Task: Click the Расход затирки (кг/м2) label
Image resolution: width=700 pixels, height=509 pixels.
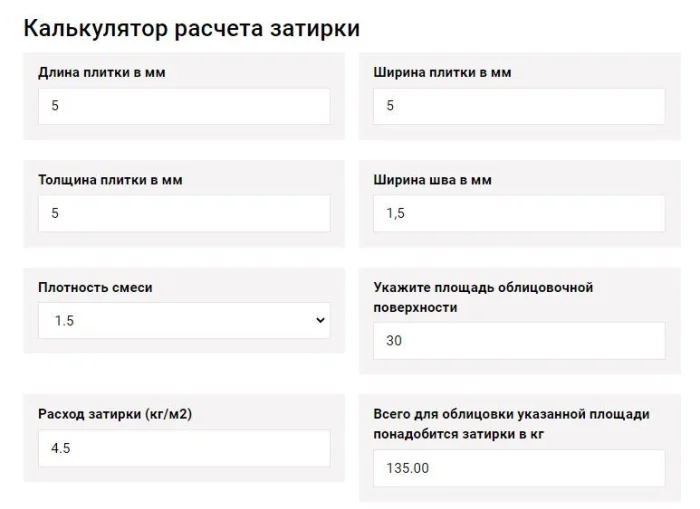Action: pyautogui.click(x=114, y=414)
